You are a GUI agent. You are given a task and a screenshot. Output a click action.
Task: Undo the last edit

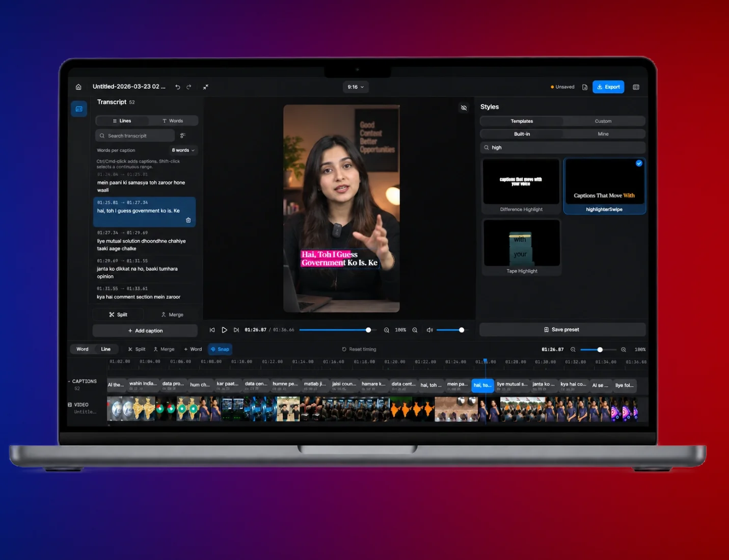[178, 87]
